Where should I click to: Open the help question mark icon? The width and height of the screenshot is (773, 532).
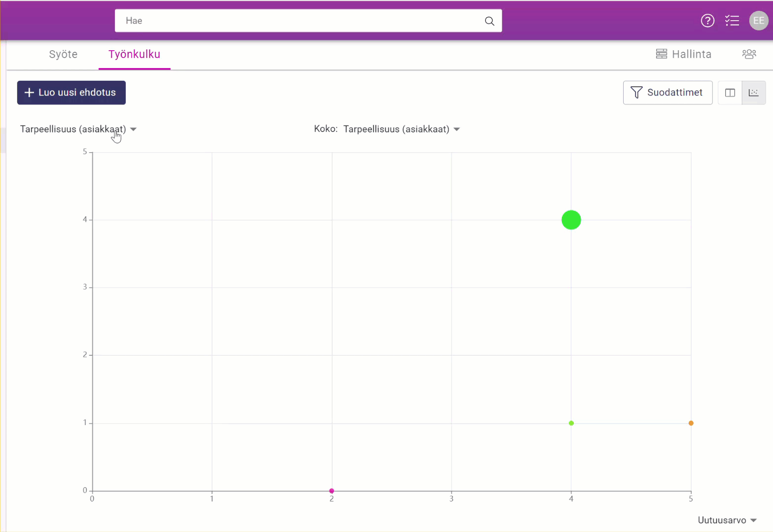[707, 21]
